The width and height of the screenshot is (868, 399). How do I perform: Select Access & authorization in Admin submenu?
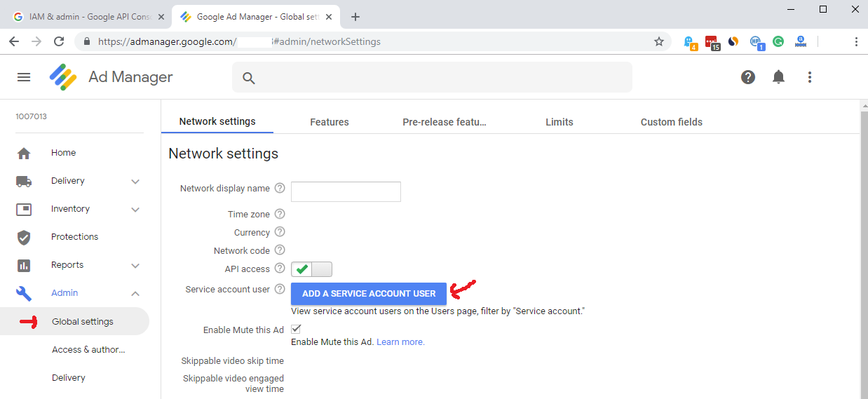tap(88, 350)
